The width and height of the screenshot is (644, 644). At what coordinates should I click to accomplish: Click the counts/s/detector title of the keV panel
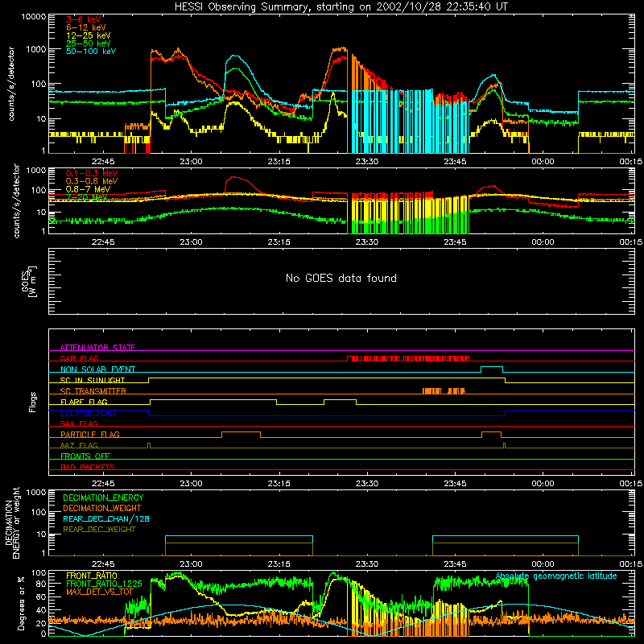click(11, 84)
